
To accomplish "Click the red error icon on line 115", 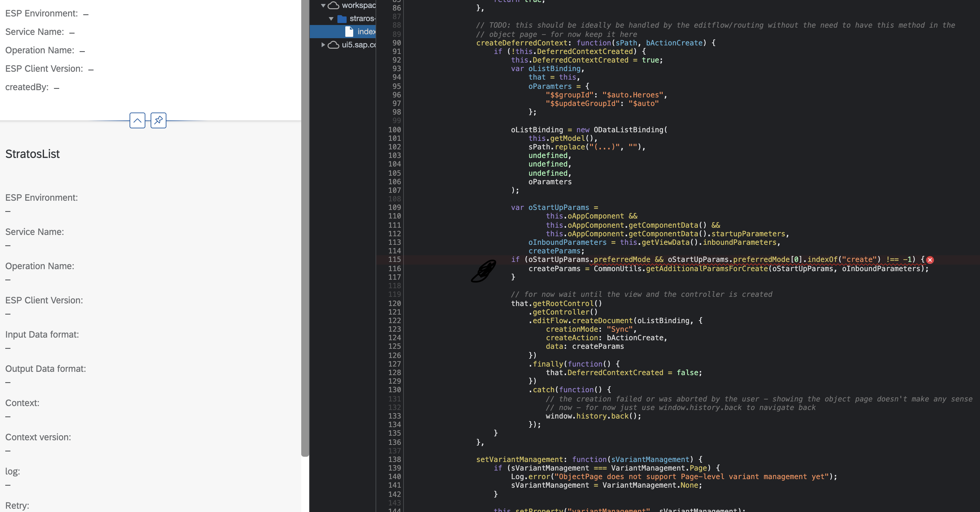I will [930, 260].
